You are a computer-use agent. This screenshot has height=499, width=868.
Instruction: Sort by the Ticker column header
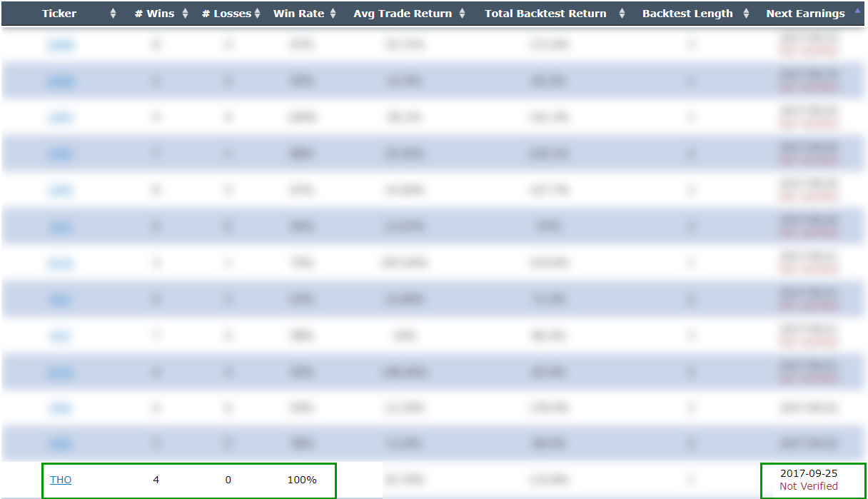coord(59,14)
